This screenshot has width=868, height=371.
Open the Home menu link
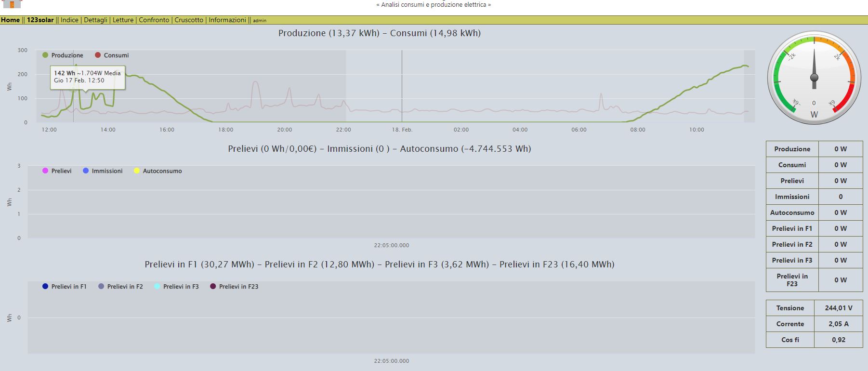pyautogui.click(x=10, y=20)
